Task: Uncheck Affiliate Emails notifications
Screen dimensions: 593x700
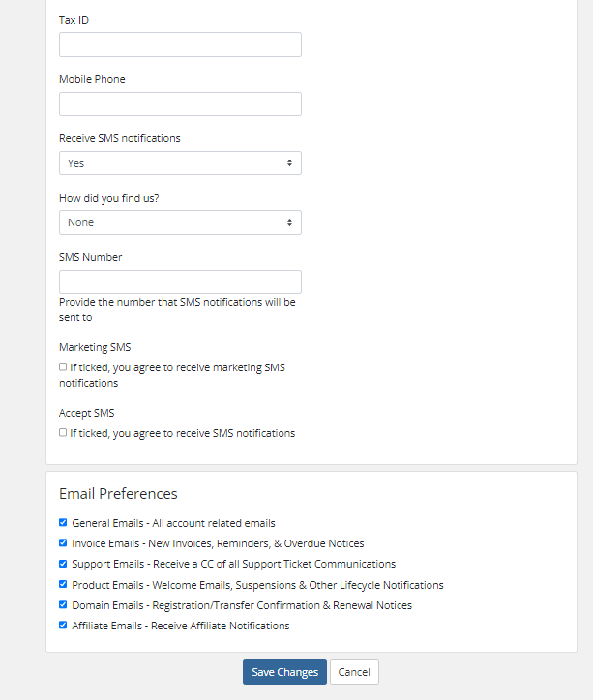Action: pos(63,625)
